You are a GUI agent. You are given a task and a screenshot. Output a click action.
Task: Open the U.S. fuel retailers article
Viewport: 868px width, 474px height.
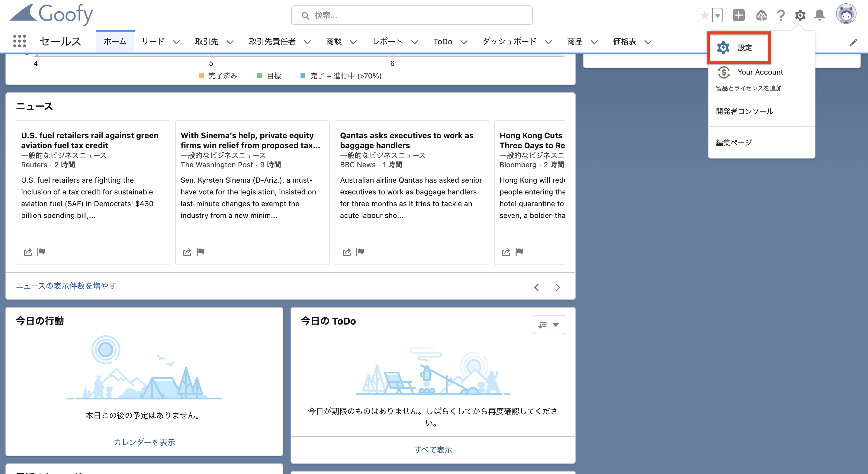click(90, 140)
